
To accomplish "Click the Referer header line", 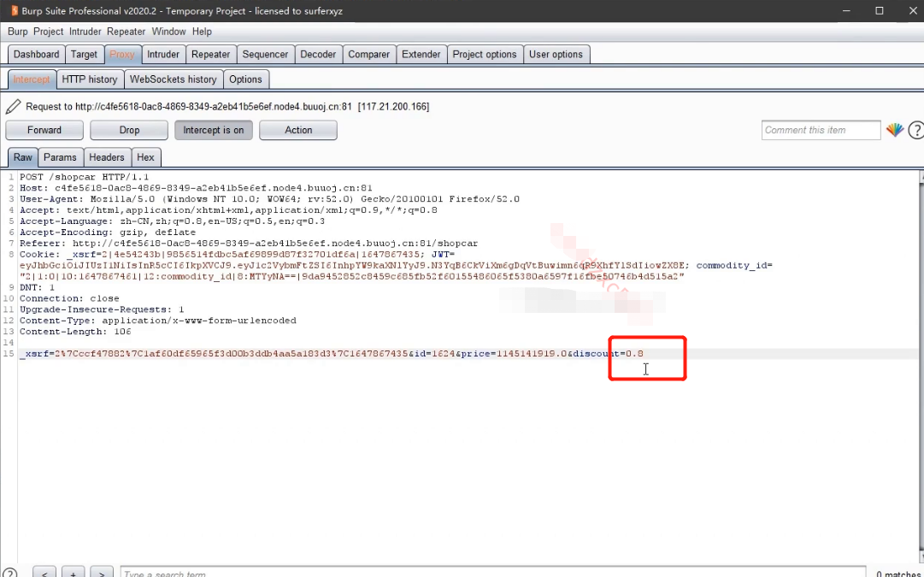I will [x=249, y=244].
